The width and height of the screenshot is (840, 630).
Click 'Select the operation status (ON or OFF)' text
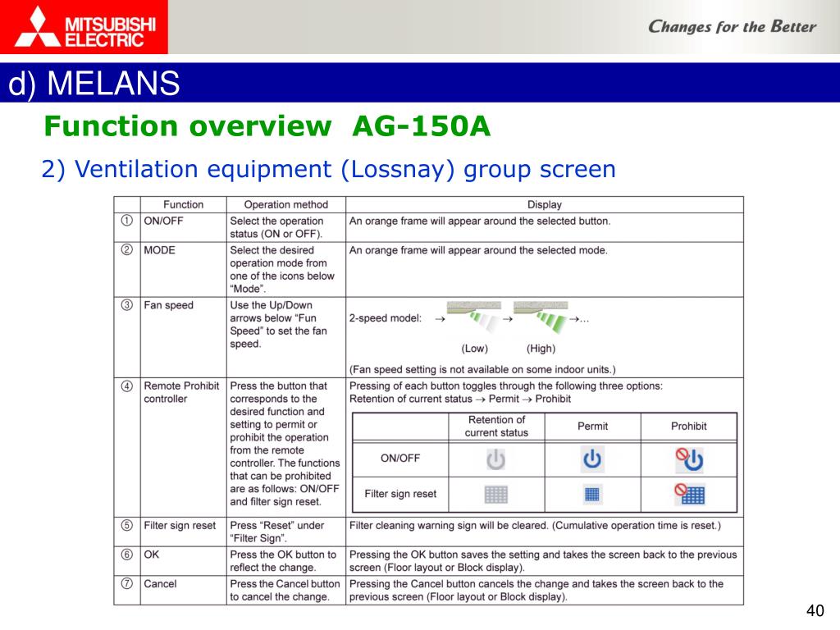pyautogui.click(x=276, y=228)
